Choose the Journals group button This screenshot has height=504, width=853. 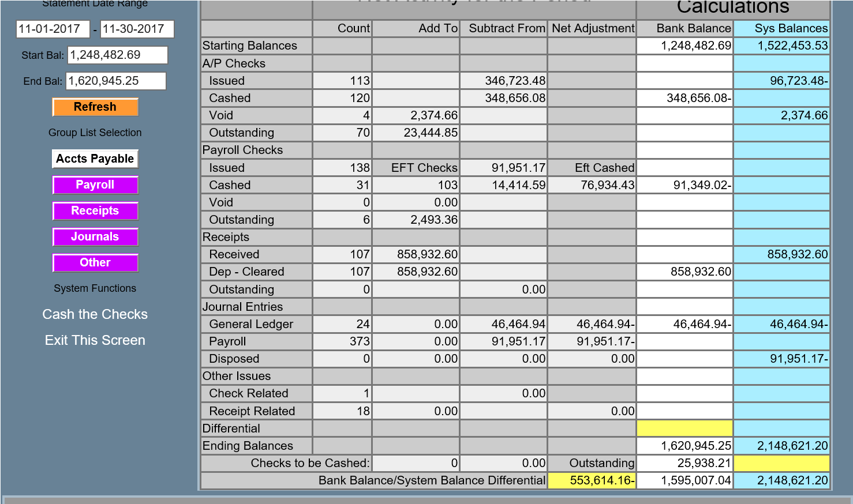coord(95,237)
